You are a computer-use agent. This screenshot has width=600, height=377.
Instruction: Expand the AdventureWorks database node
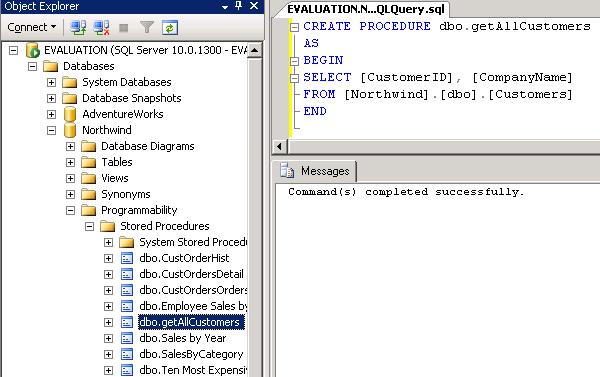tap(51, 114)
